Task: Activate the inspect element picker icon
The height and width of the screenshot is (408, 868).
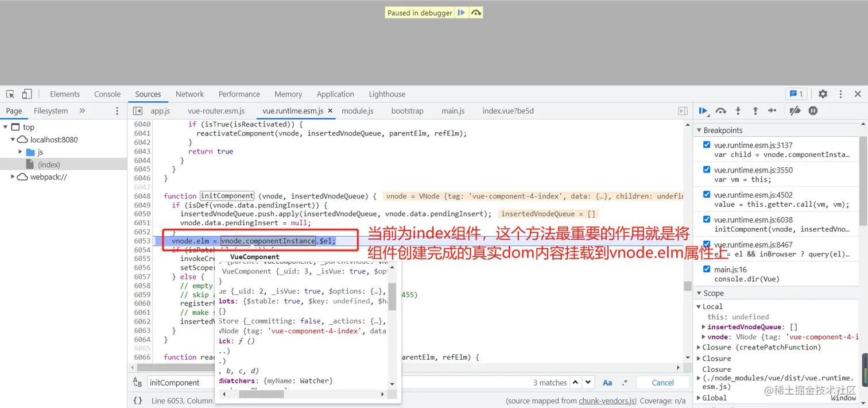Action: pyautogui.click(x=10, y=94)
